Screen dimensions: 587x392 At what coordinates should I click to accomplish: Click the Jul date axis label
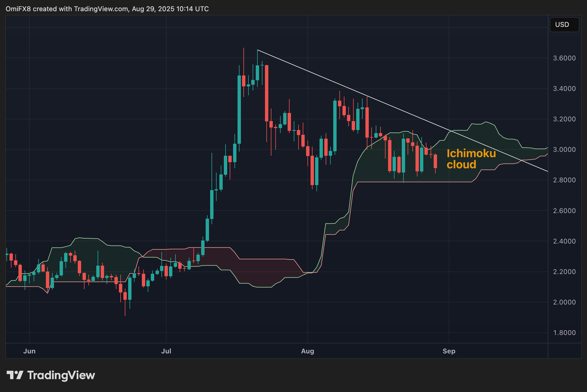[x=166, y=351]
